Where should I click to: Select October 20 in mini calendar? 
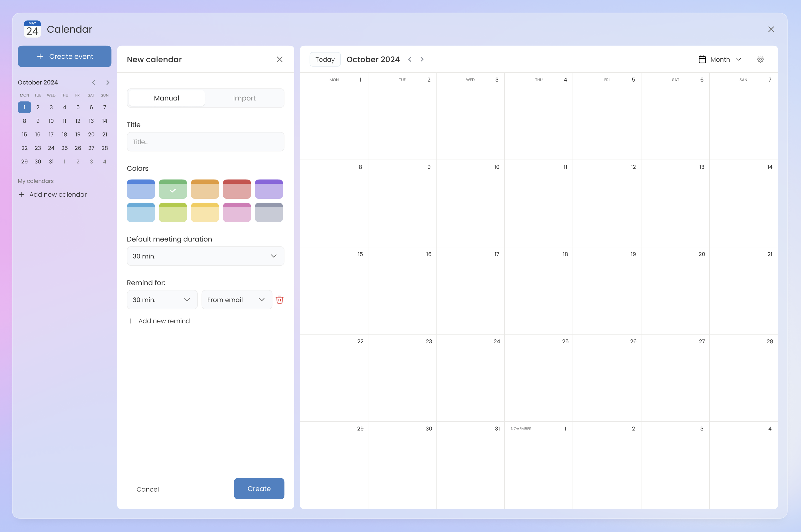click(x=91, y=134)
